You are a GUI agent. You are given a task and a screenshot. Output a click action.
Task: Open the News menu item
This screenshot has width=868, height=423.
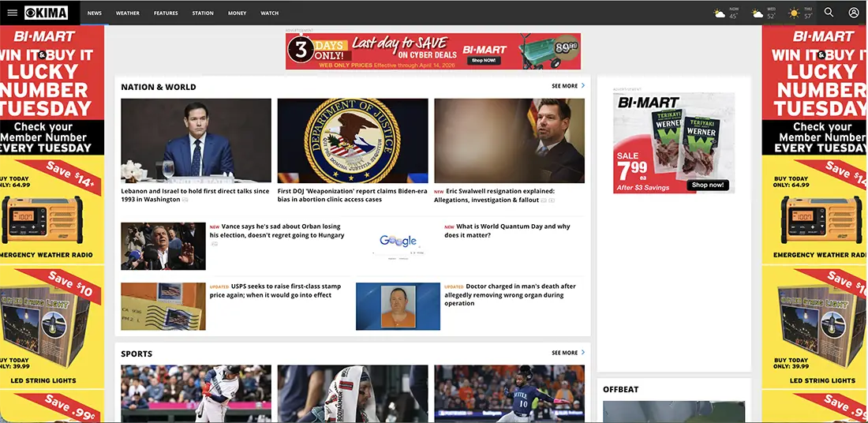[95, 13]
